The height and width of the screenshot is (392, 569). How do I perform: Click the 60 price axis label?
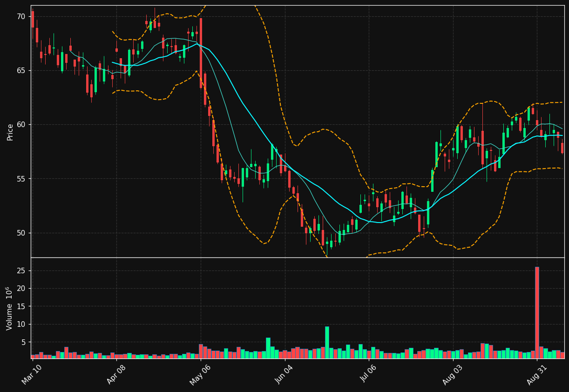(x=21, y=125)
